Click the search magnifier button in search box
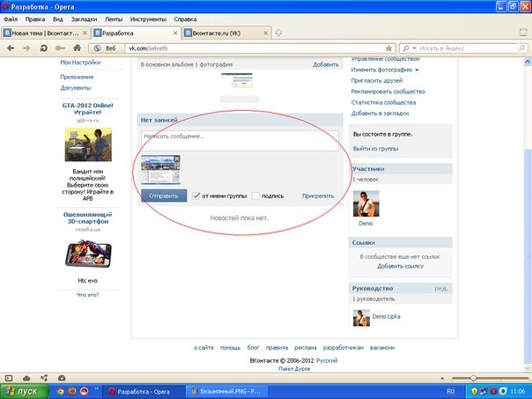The height and width of the screenshot is (399, 532). (521, 48)
